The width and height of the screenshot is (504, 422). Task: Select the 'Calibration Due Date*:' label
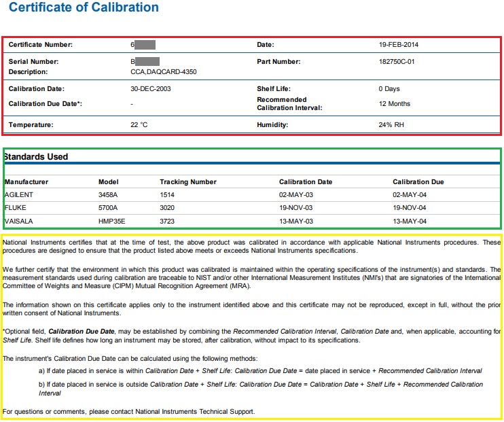pyautogui.click(x=46, y=103)
